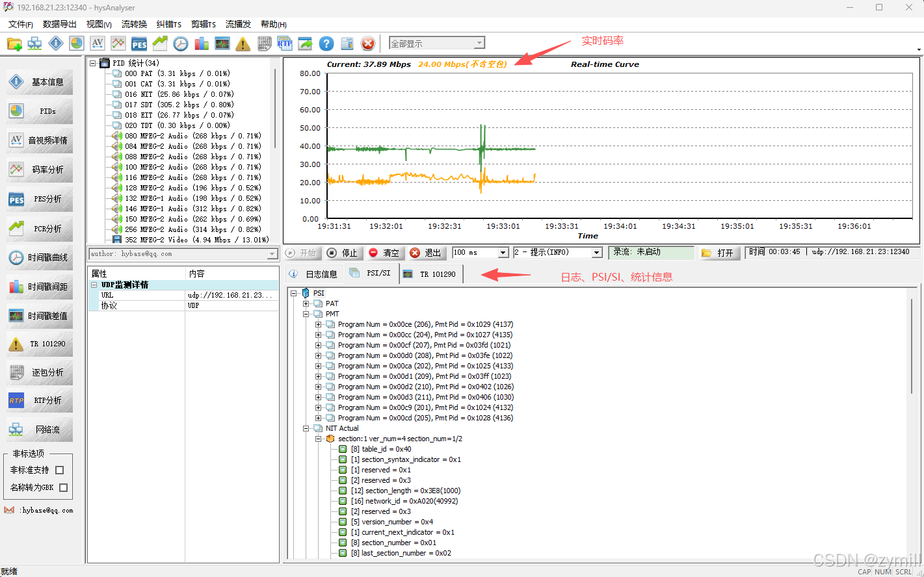Open 逐包分析 in the sidebar
The width and height of the screenshot is (924, 577).
[40, 372]
